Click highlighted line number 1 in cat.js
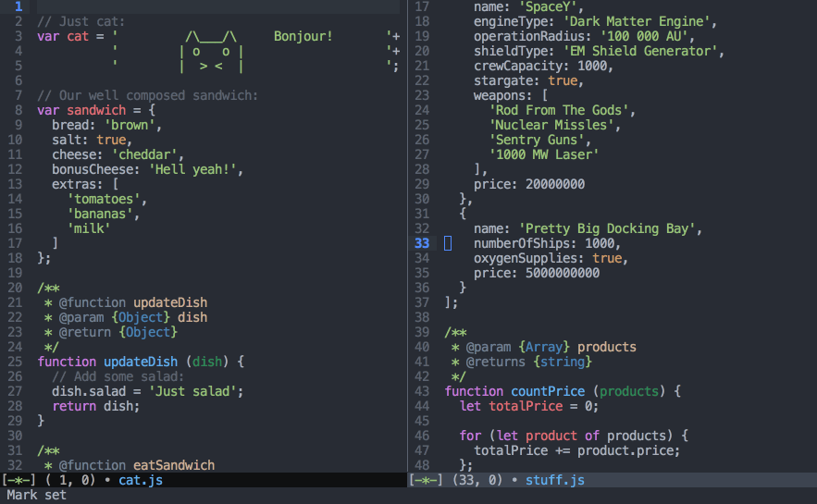 coord(19,6)
